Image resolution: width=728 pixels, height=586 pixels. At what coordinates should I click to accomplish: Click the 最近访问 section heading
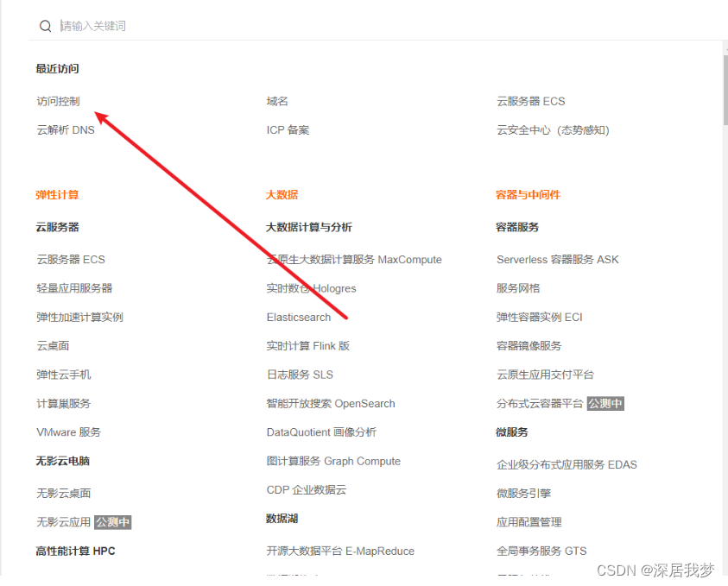pos(57,69)
